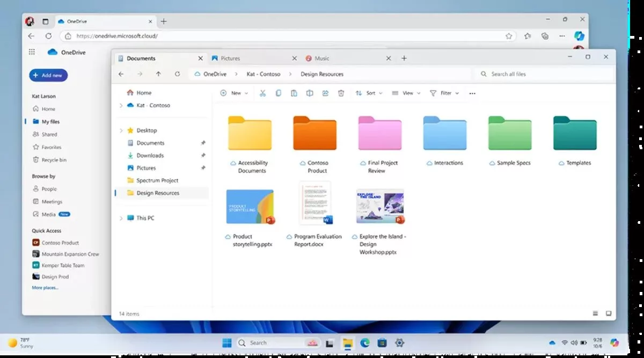Switch to the Pictures tab in File Explorer
644x358 pixels.
255,58
